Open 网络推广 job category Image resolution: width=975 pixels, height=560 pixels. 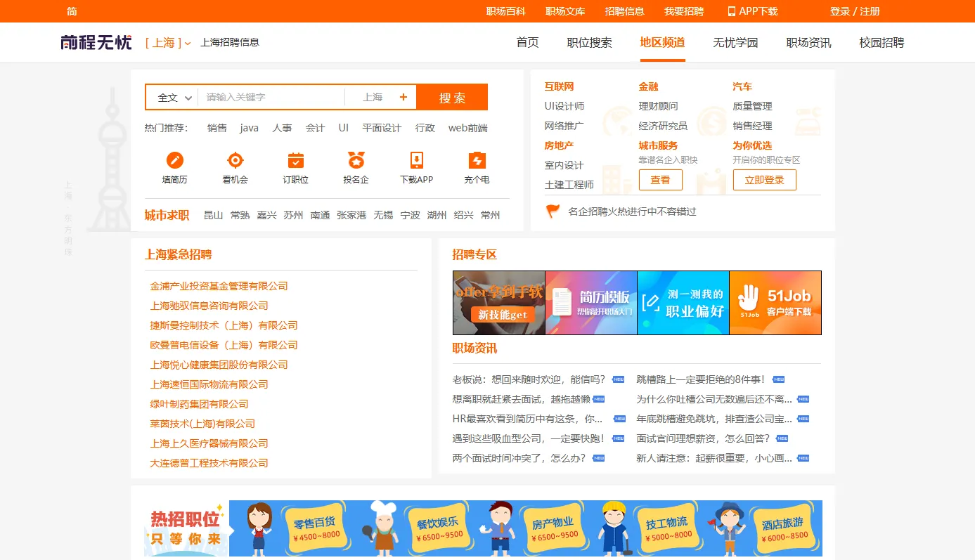coord(564,126)
